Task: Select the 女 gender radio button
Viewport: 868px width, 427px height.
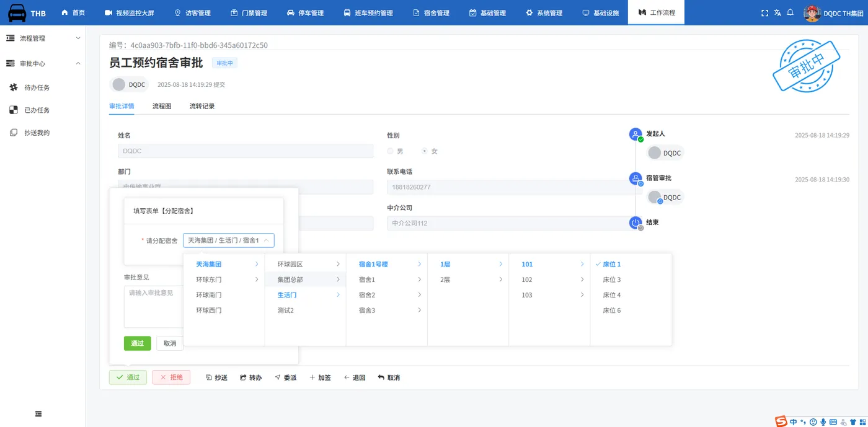Action: point(424,151)
